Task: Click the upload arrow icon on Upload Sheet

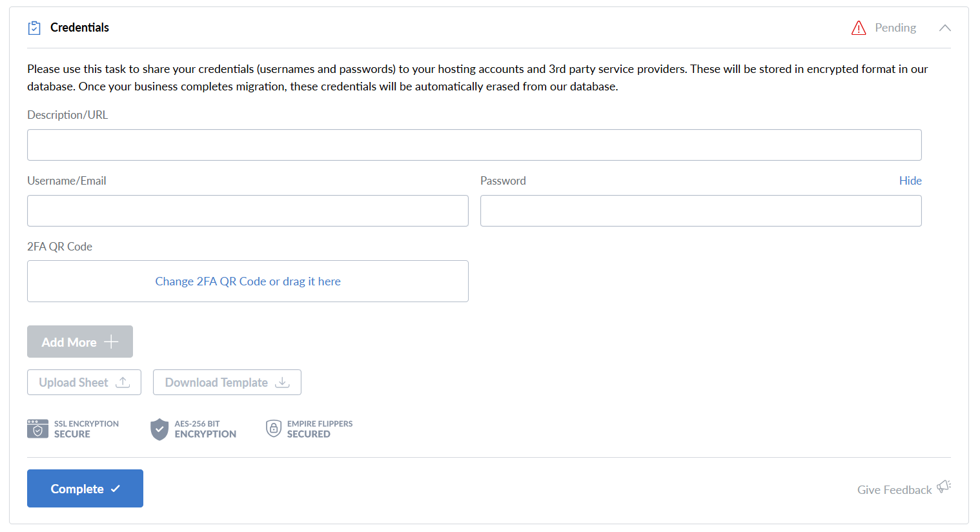Action: pos(123,382)
